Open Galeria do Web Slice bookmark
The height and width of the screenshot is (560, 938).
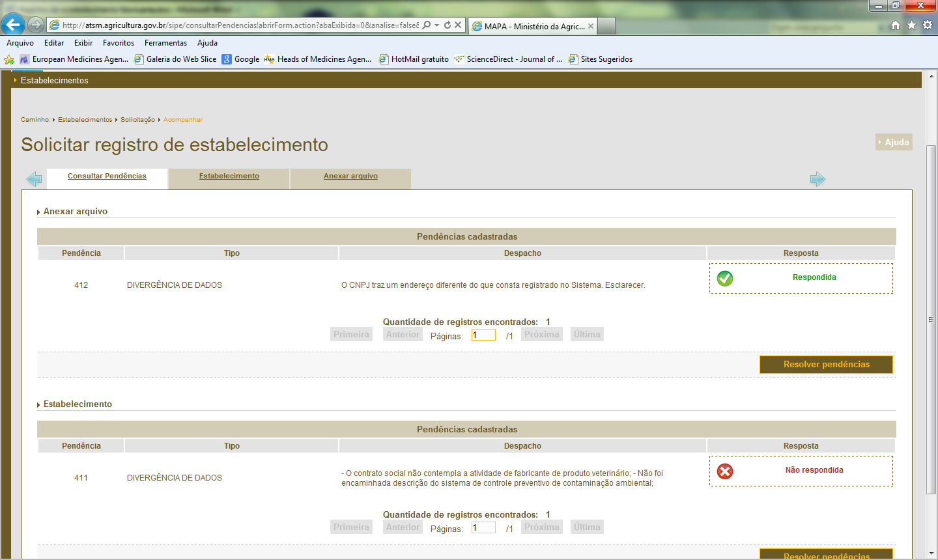(x=175, y=59)
